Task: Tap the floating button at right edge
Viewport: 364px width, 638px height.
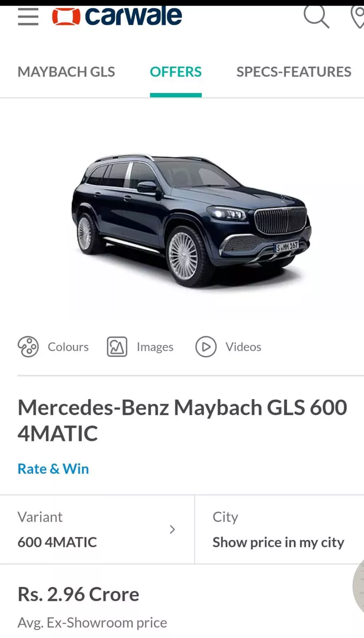Action: coord(358,586)
